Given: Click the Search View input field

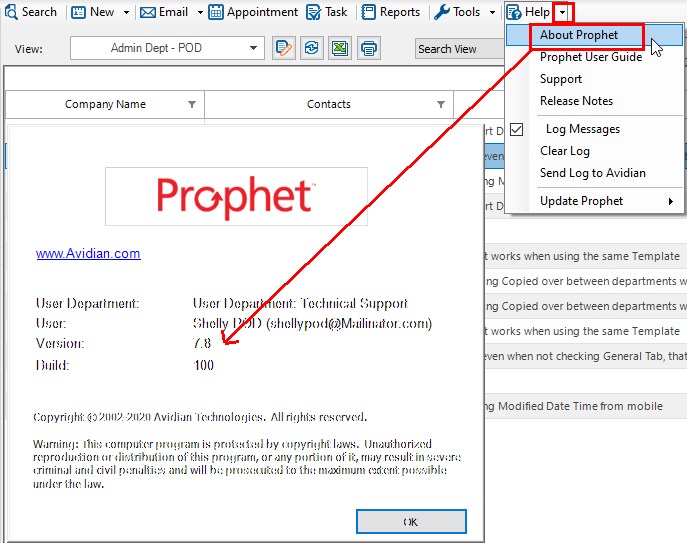Looking at the screenshot, I should coord(460,49).
